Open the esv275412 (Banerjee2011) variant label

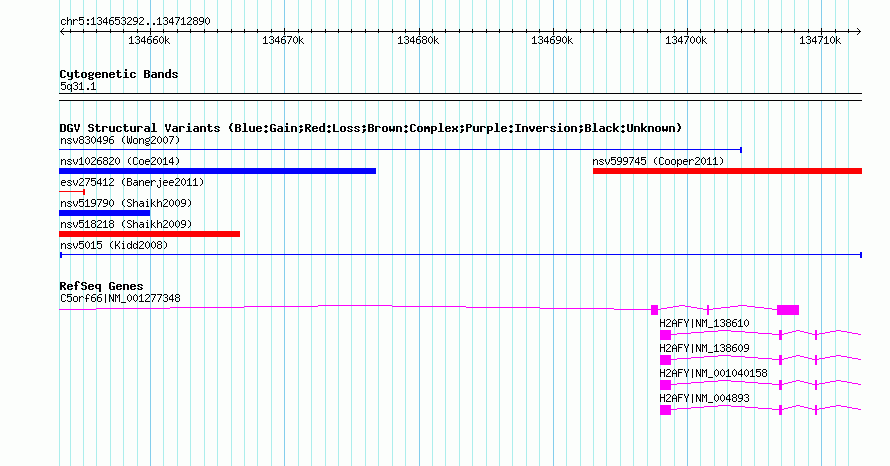pyautogui.click(x=132, y=182)
